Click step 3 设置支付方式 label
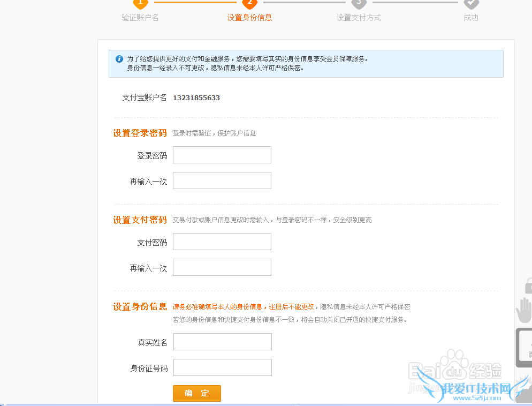 [359, 18]
